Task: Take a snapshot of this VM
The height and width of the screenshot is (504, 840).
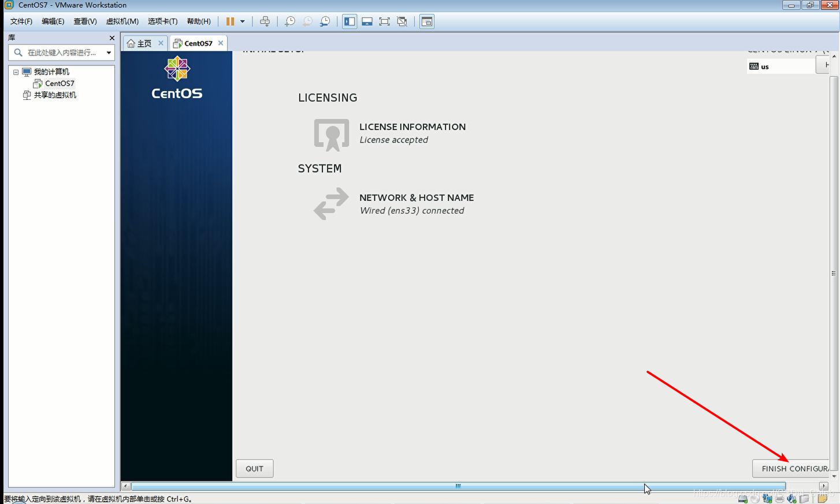Action: point(290,21)
